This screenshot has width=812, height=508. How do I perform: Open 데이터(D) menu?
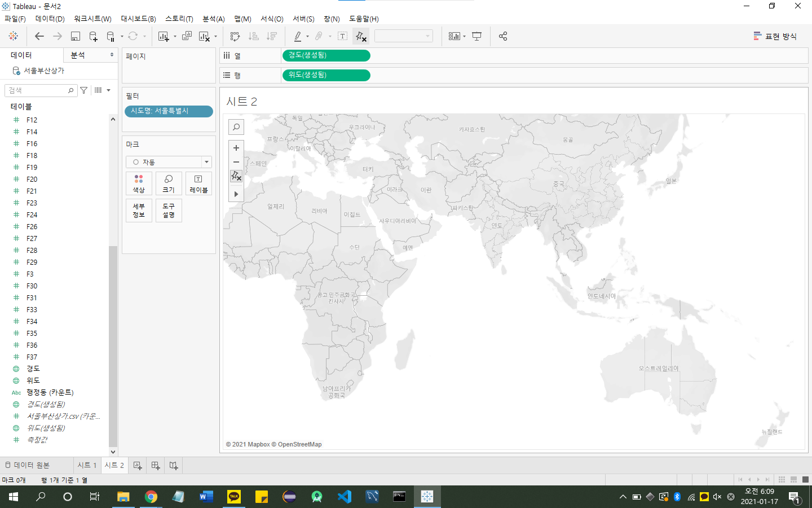(50, 19)
